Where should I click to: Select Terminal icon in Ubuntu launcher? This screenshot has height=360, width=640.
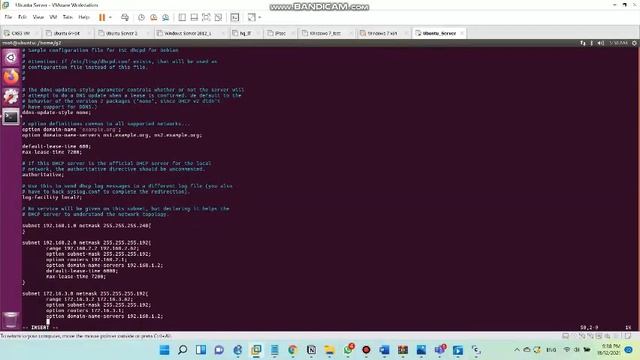[x=11, y=117]
